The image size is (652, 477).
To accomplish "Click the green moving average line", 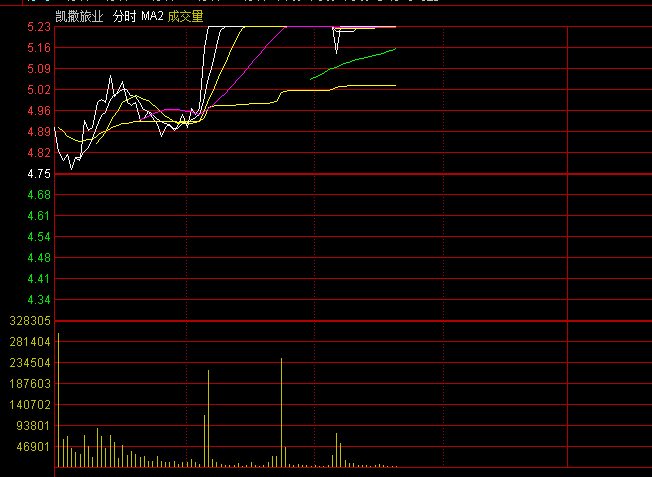I will [353, 62].
